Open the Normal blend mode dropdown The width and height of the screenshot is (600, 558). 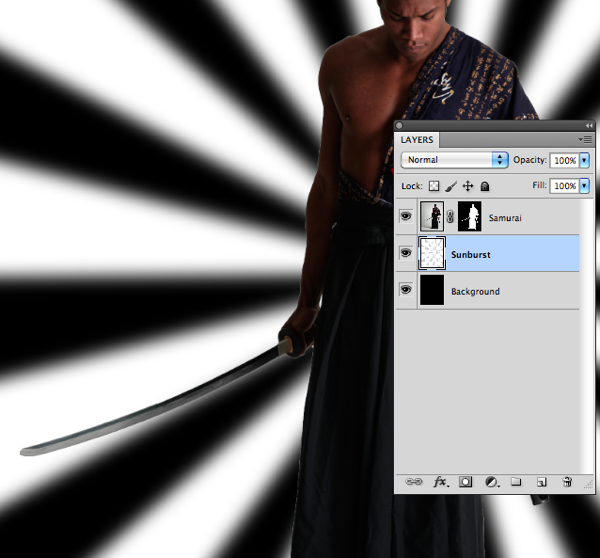coord(455,160)
